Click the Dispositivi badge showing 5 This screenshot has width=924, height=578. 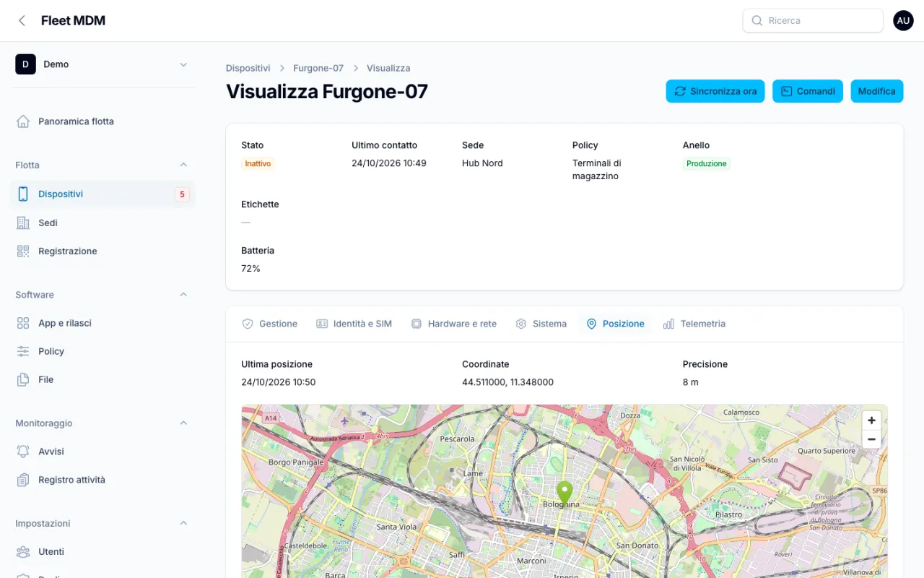pyautogui.click(x=182, y=194)
